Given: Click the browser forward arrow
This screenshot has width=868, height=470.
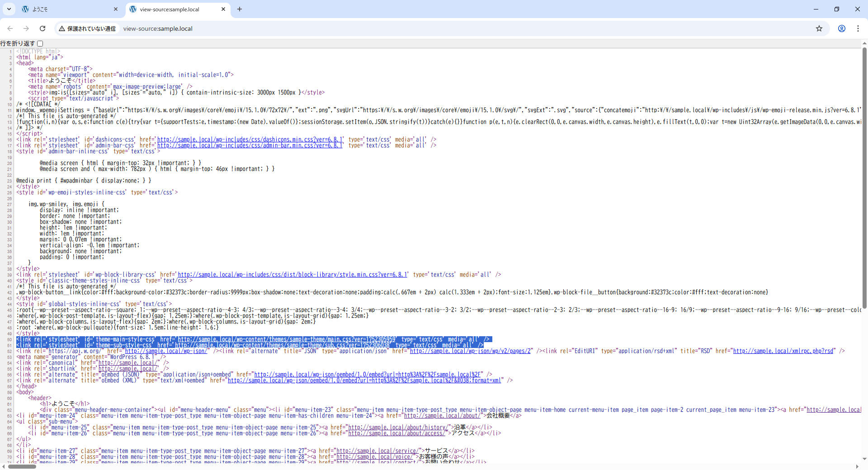Looking at the screenshot, I should point(26,28).
